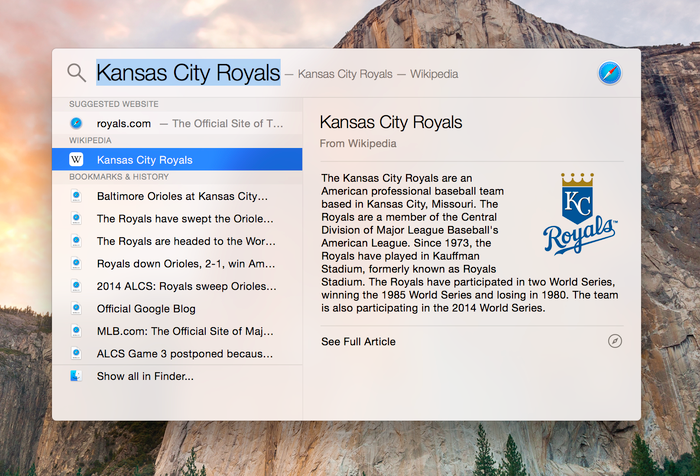This screenshot has width=700, height=476.
Task: Click the Royals KC logo image
Action: tap(580, 214)
